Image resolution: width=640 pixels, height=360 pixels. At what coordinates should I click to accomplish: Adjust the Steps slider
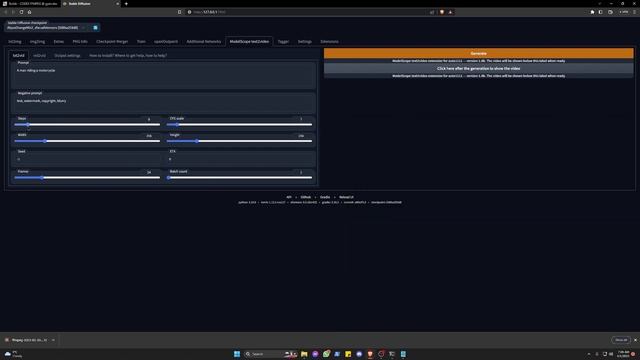click(87, 124)
